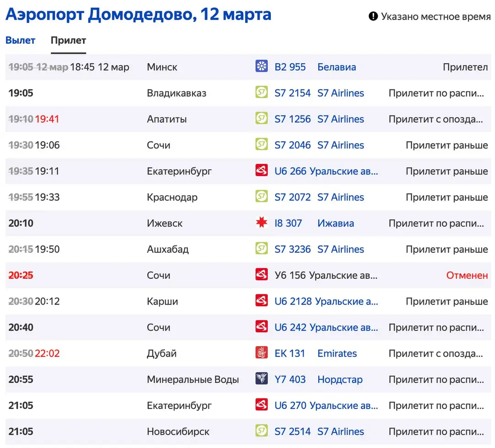The image size is (495, 448).
Task: Open flight U6 270 link
Action: (290, 405)
